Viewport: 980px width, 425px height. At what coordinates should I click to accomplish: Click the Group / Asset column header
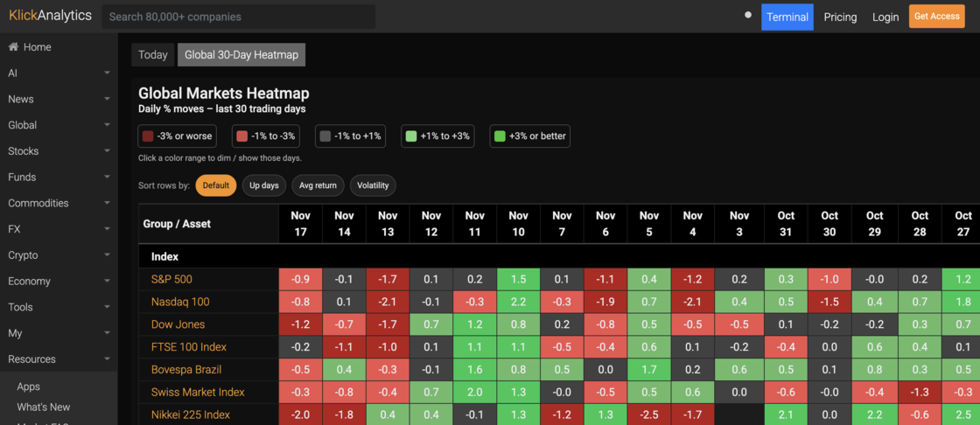tap(209, 224)
